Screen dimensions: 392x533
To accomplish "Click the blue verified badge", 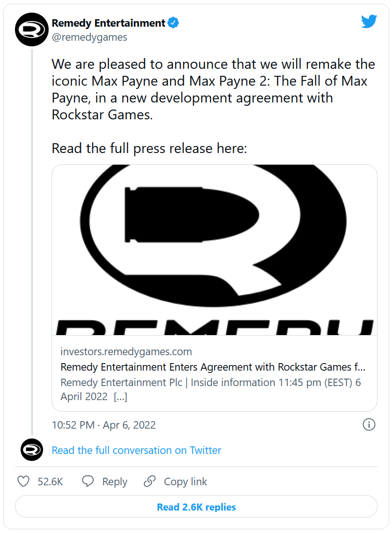I will click(x=173, y=23).
